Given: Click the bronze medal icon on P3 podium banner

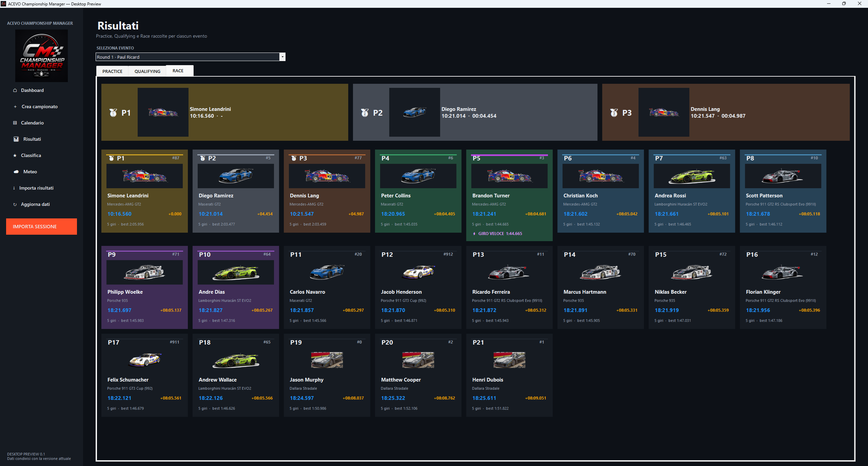Looking at the screenshot, I should coord(614,113).
